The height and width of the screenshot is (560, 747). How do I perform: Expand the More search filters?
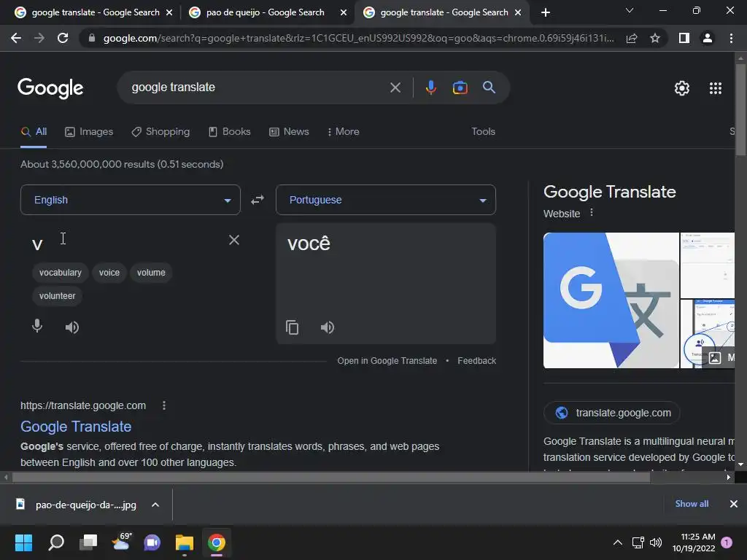pos(343,131)
